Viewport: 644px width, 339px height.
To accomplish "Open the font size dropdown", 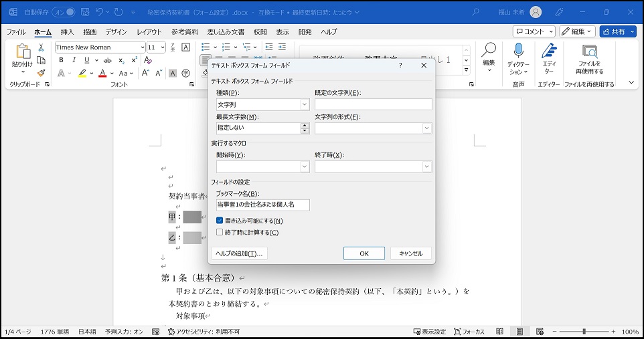I will click(163, 47).
